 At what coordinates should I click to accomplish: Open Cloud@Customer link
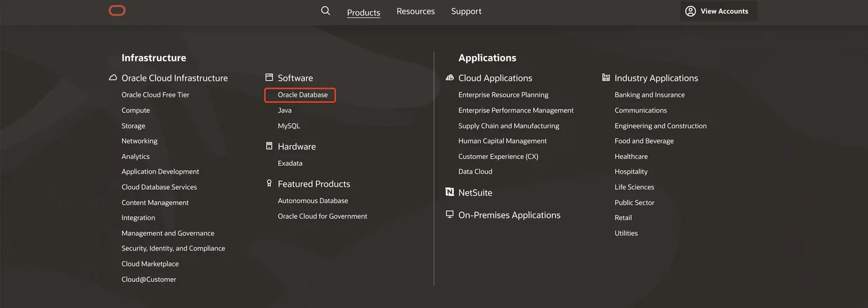149,279
